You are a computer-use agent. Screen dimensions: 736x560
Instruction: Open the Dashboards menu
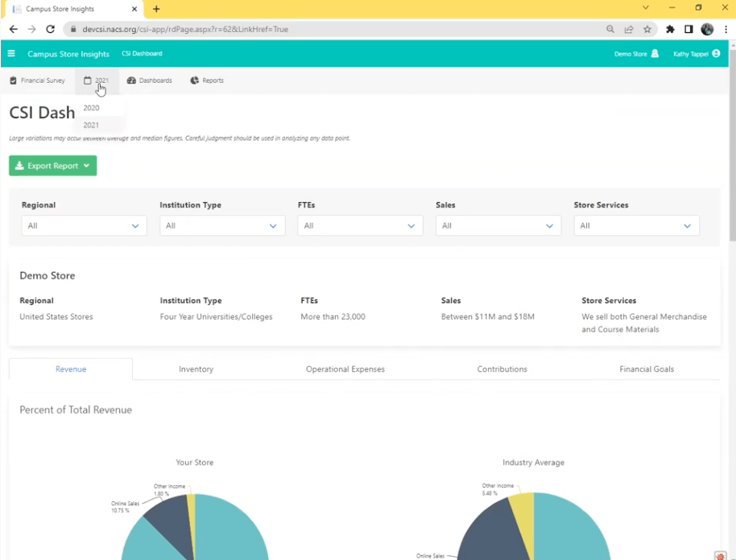pyautogui.click(x=149, y=80)
